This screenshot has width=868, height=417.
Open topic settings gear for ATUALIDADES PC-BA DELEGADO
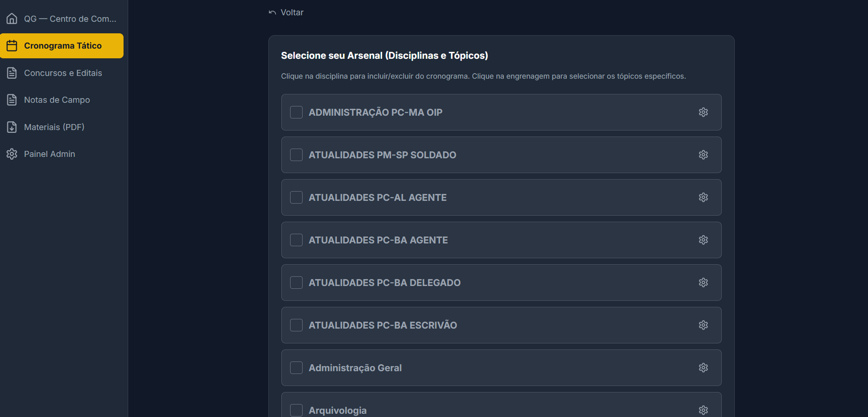pyautogui.click(x=703, y=283)
